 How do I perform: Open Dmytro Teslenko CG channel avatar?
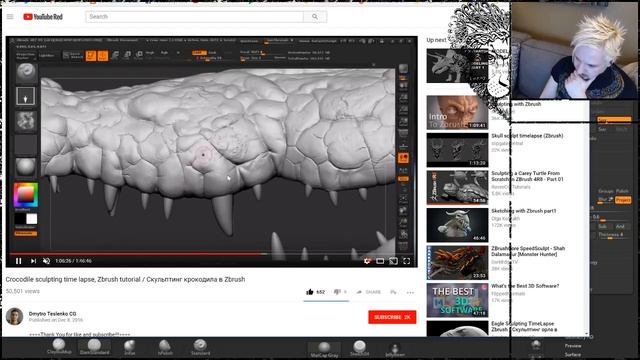[x=14, y=316]
